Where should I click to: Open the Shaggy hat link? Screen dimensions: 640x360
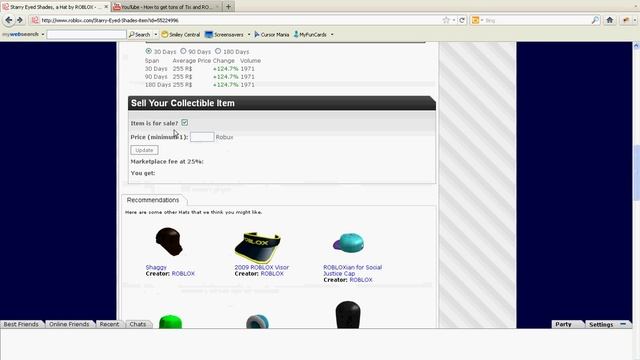point(156,267)
